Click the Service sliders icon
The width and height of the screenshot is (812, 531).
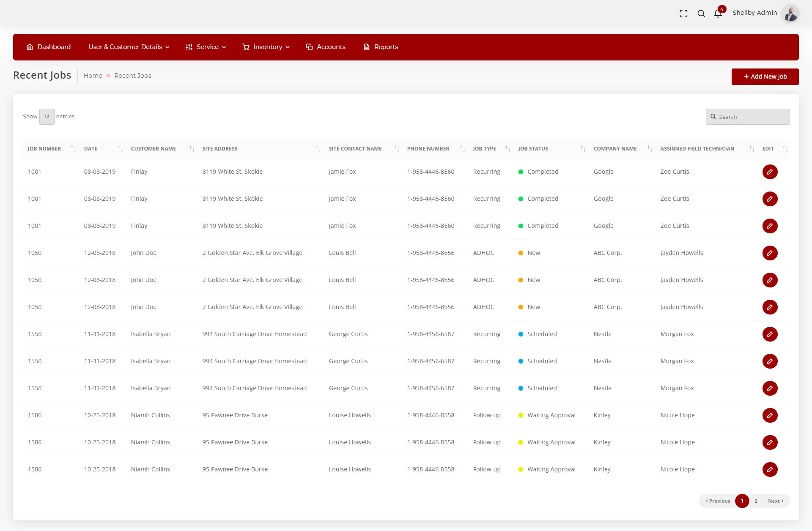point(189,47)
